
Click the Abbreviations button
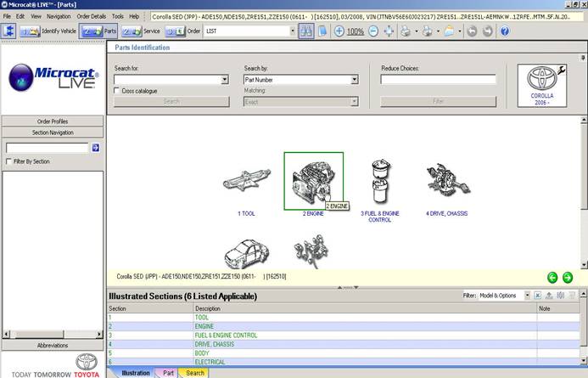point(53,346)
